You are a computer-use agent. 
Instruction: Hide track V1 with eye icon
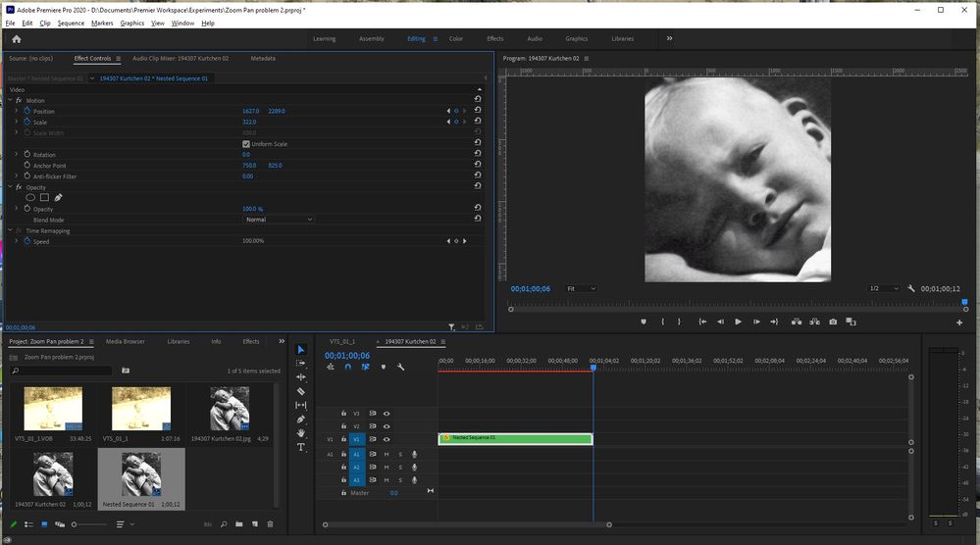pos(387,440)
